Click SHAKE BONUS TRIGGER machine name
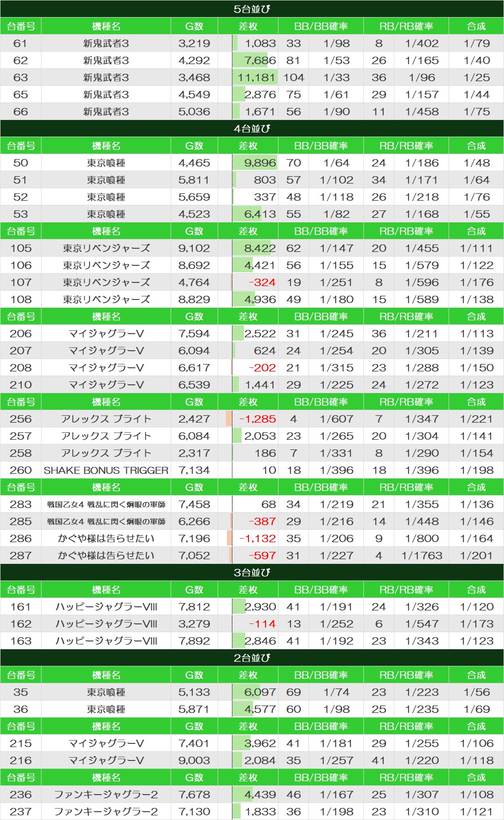Screen dimensions: 504x820 coord(106,470)
